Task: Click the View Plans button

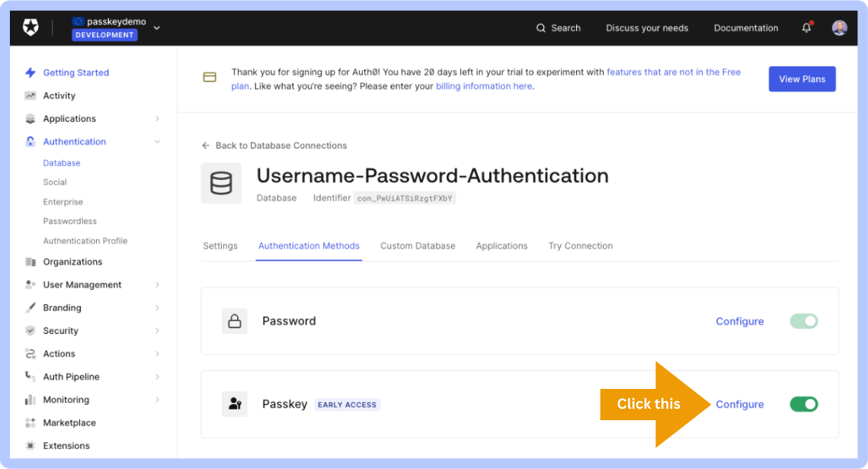Action: click(802, 79)
